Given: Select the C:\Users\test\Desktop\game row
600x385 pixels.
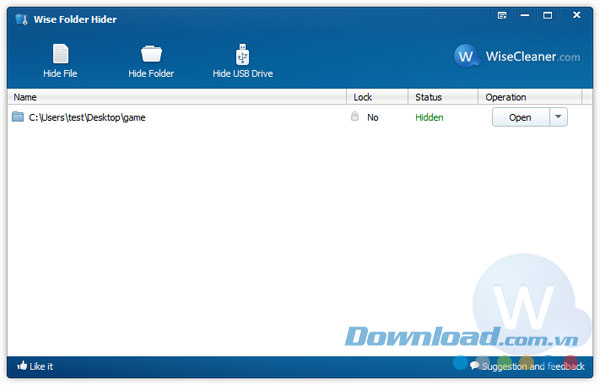Looking at the screenshot, I should 300,117.
